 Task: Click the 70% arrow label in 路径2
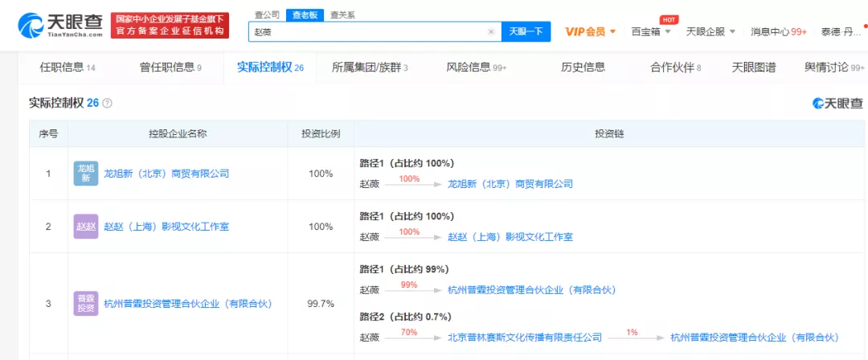(409, 333)
